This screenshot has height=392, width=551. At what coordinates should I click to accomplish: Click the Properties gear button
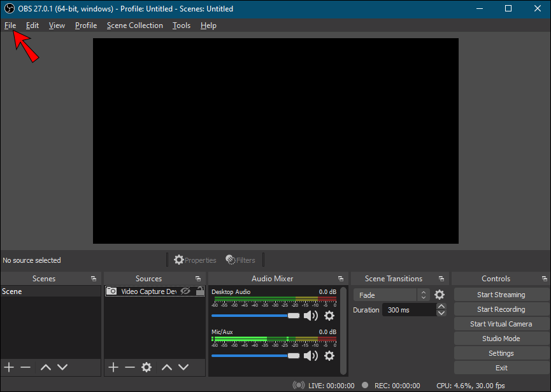[195, 260]
